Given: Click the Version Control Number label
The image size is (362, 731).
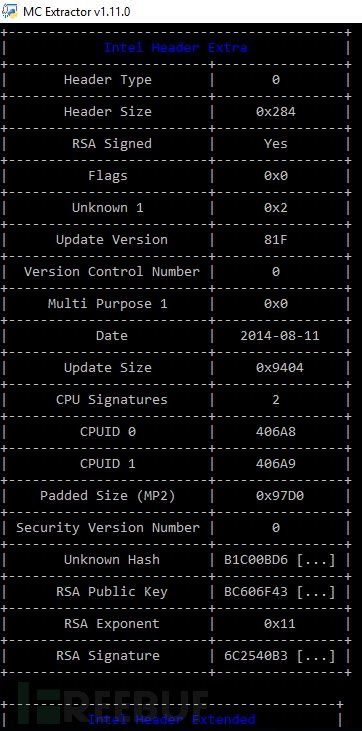Looking at the screenshot, I should (111, 272).
